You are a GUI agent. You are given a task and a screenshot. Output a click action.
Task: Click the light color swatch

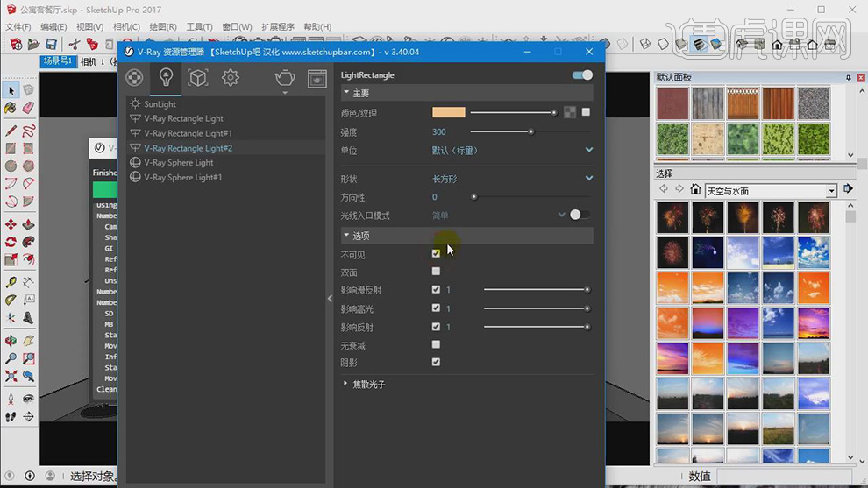[448, 112]
